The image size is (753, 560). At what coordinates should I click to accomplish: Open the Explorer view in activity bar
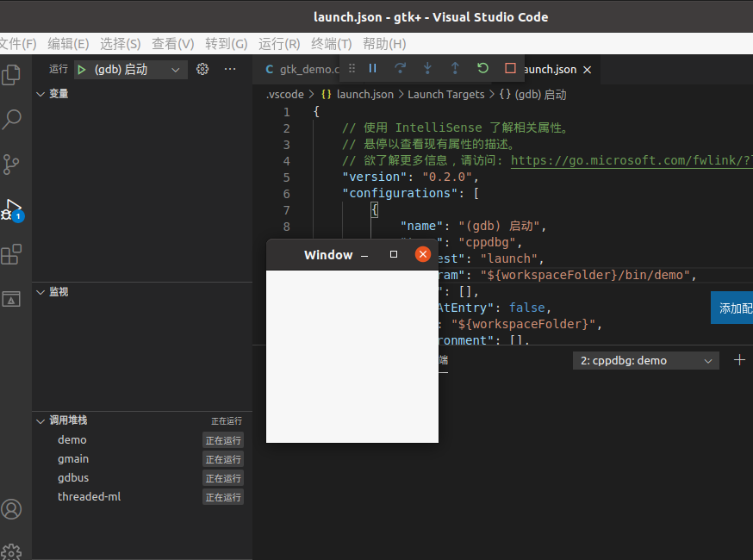tap(11, 75)
